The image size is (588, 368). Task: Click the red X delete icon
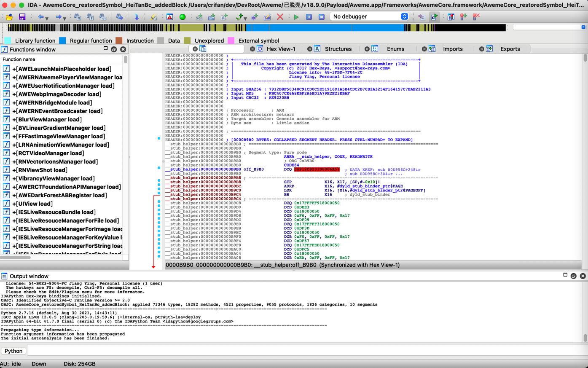tap(280, 17)
